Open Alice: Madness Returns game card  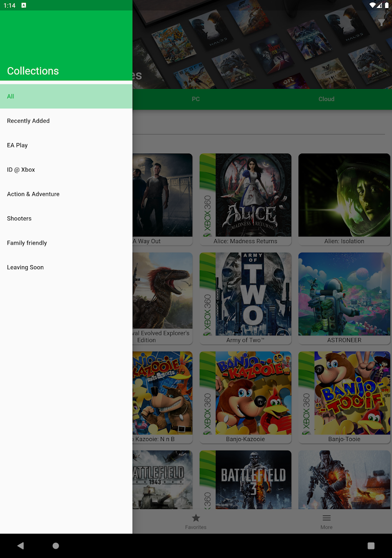pyautogui.click(x=246, y=199)
